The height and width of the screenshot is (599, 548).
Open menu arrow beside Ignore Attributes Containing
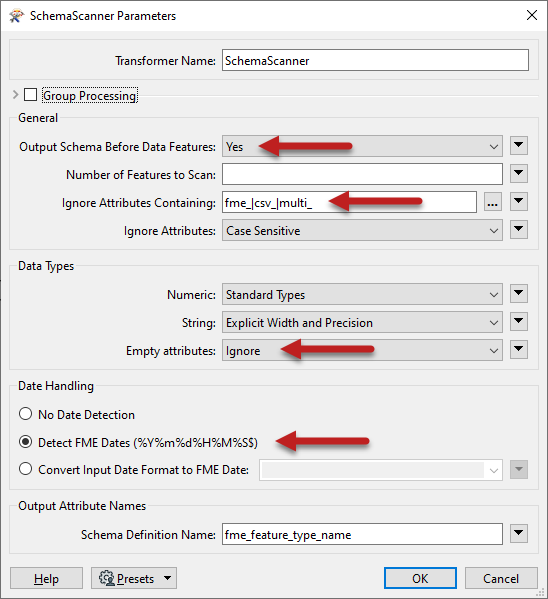coord(519,201)
